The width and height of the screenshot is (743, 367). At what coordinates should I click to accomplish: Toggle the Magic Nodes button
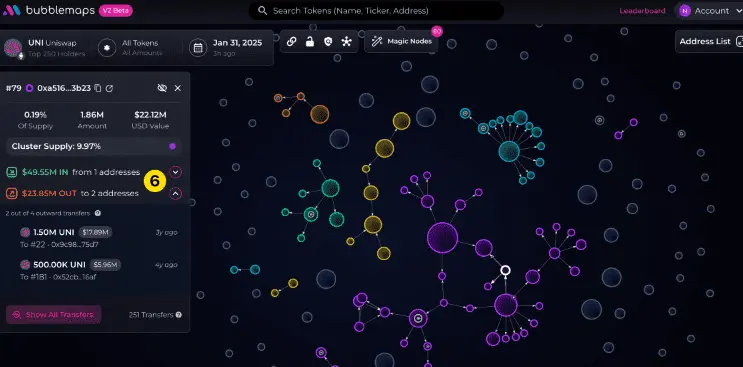tap(401, 41)
